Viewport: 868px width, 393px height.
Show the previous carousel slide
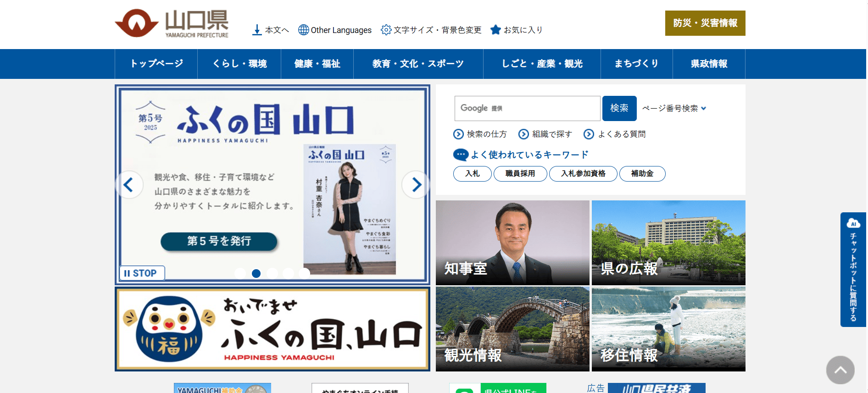pyautogui.click(x=129, y=185)
